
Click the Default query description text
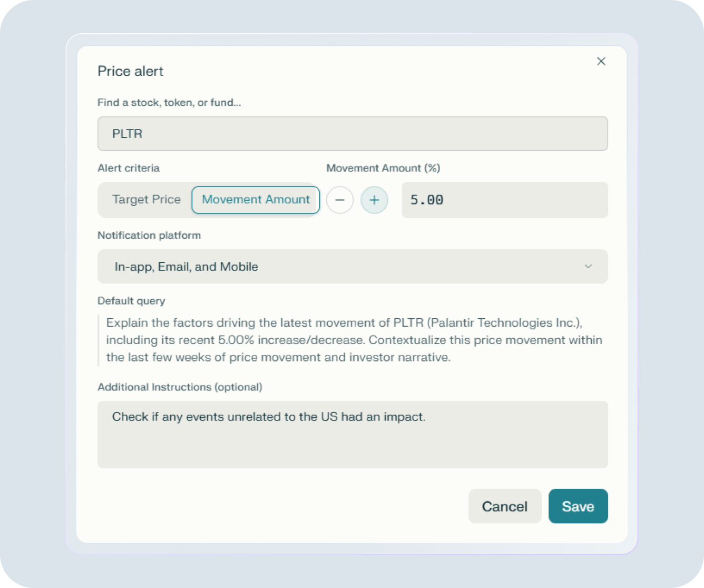353,340
